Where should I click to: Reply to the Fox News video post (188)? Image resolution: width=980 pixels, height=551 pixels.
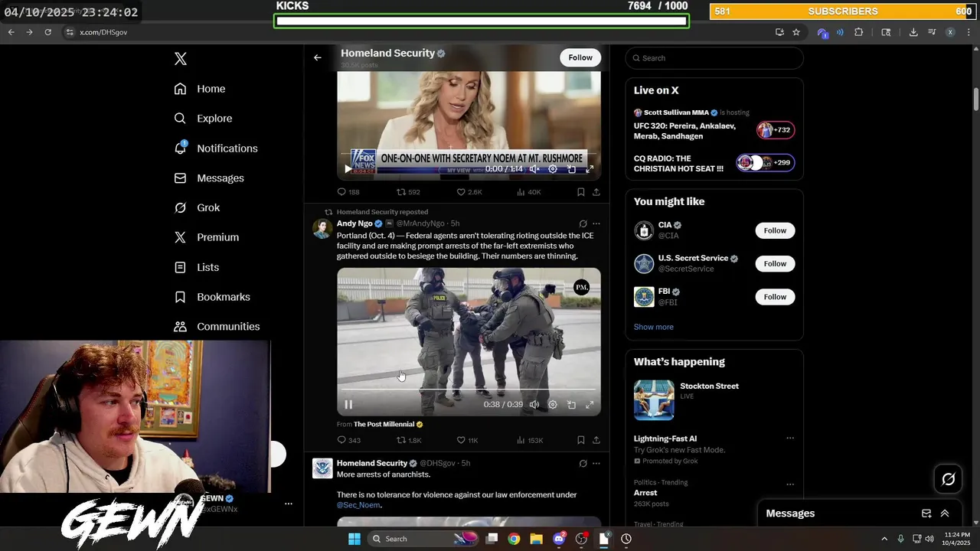[x=348, y=192]
